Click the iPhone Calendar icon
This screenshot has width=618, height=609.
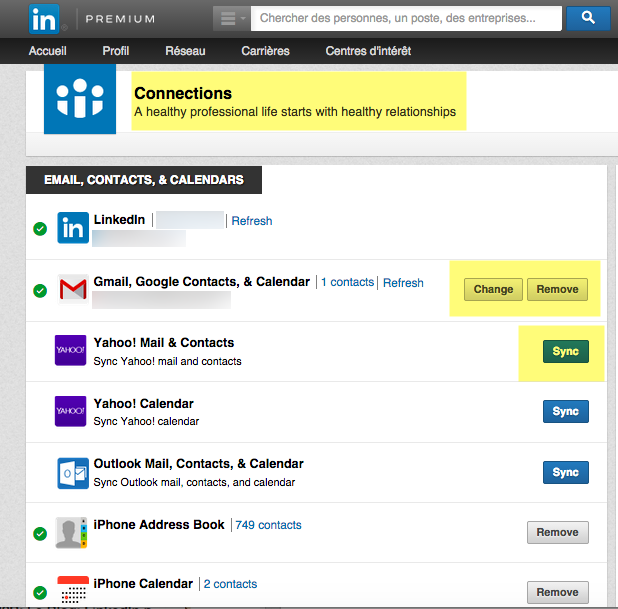(x=73, y=590)
